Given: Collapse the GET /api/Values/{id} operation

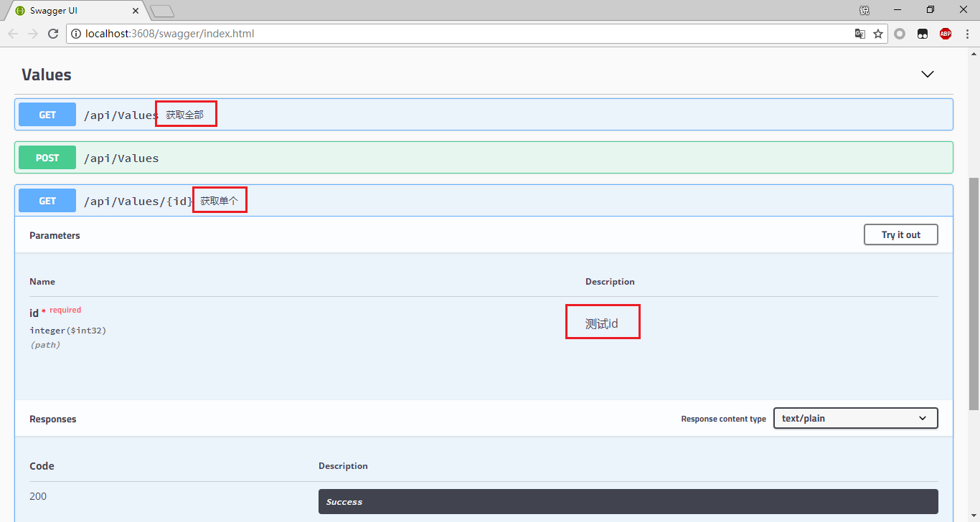Looking at the screenshot, I should (x=484, y=201).
